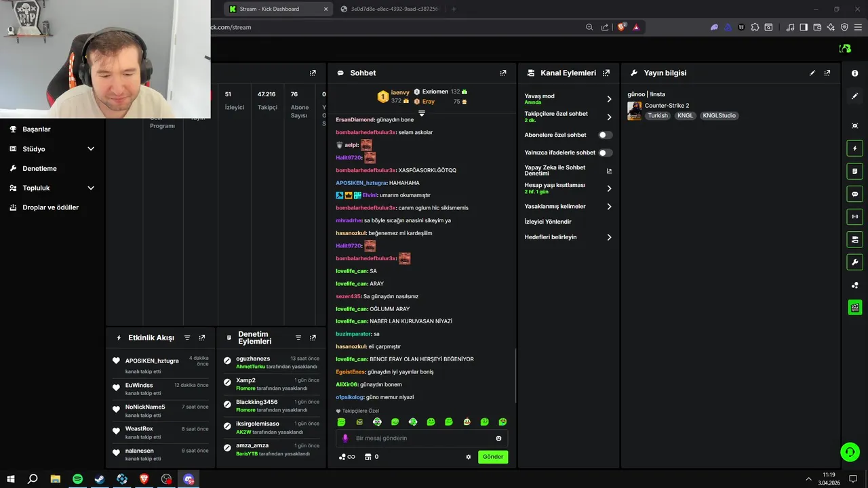Toggle the lightning activity widget in right sidebar

[x=854, y=148]
